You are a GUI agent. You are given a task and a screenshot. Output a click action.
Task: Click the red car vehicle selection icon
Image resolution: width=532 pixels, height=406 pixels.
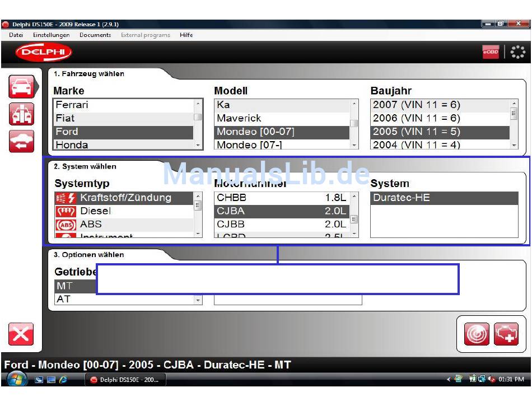22,87
